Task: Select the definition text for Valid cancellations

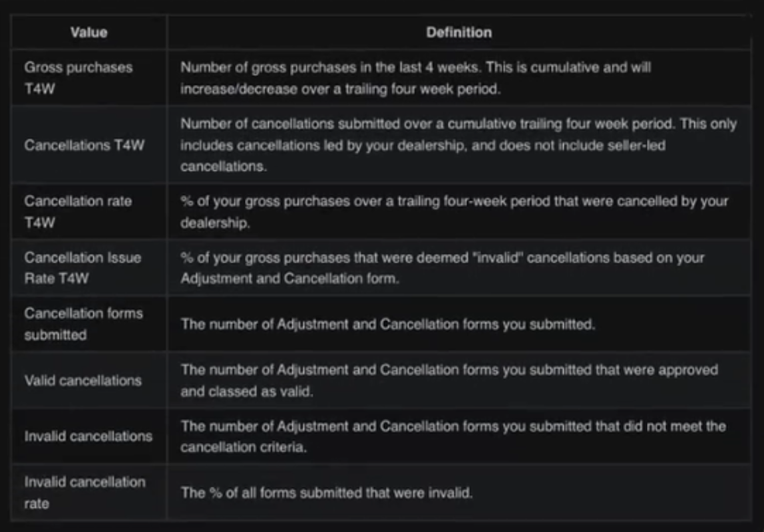Action: pos(449,380)
